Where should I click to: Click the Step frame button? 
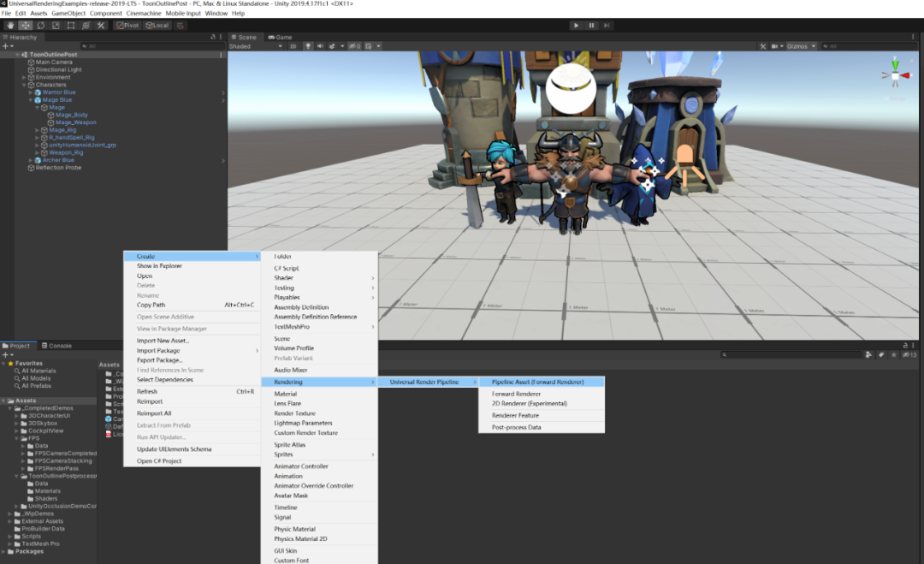click(x=606, y=25)
